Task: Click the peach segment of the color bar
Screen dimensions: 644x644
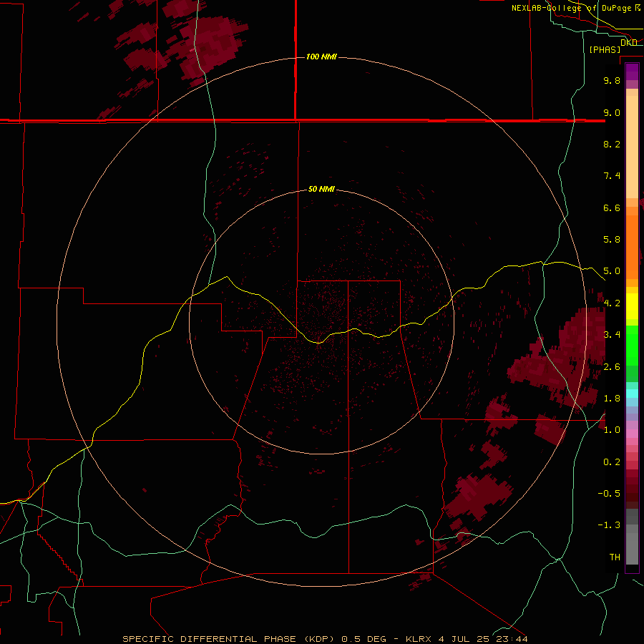Action: (x=632, y=147)
